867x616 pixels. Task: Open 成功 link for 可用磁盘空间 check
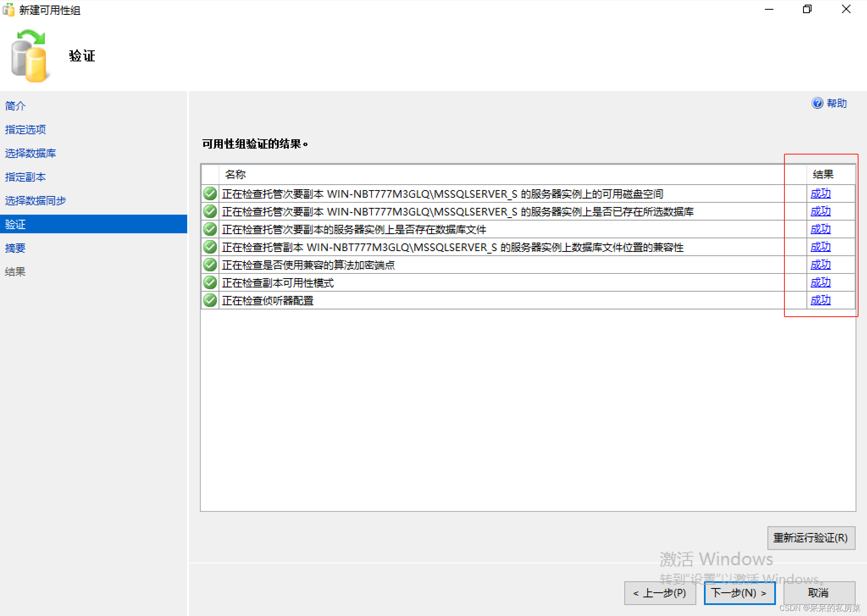pos(820,194)
